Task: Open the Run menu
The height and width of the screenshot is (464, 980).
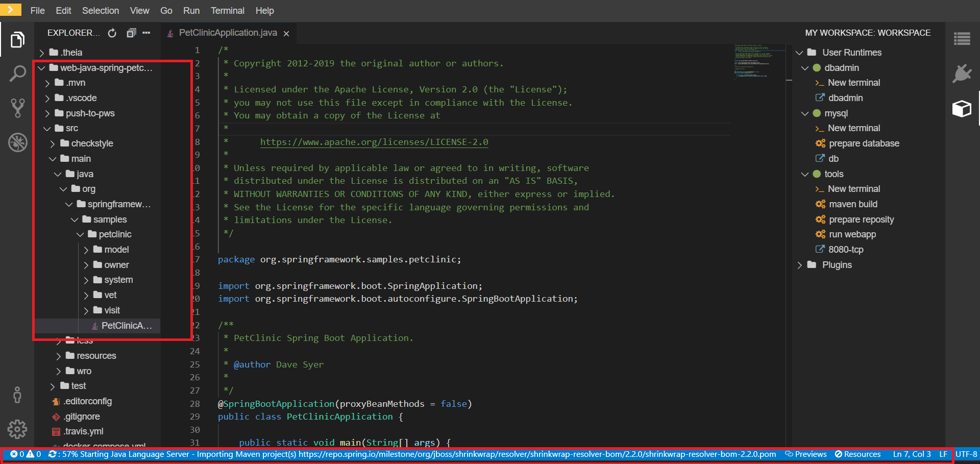Action: pos(191,11)
